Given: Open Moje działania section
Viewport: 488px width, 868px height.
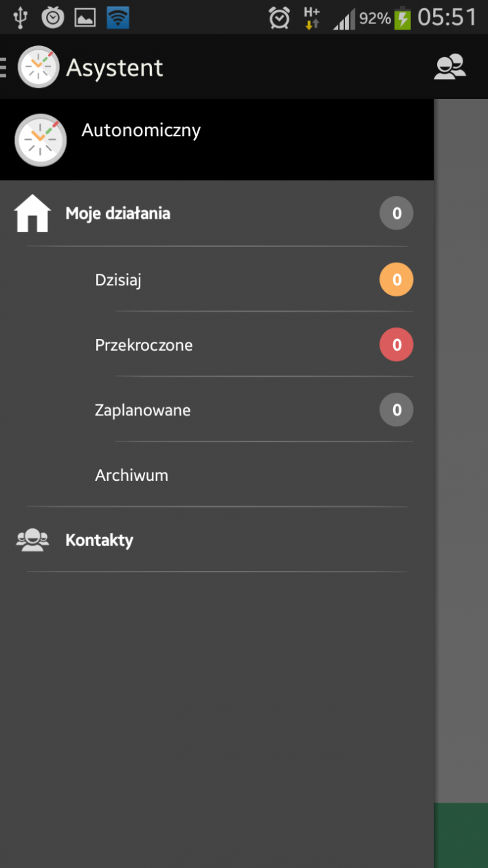Looking at the screenshot, I should coord(217,213).
